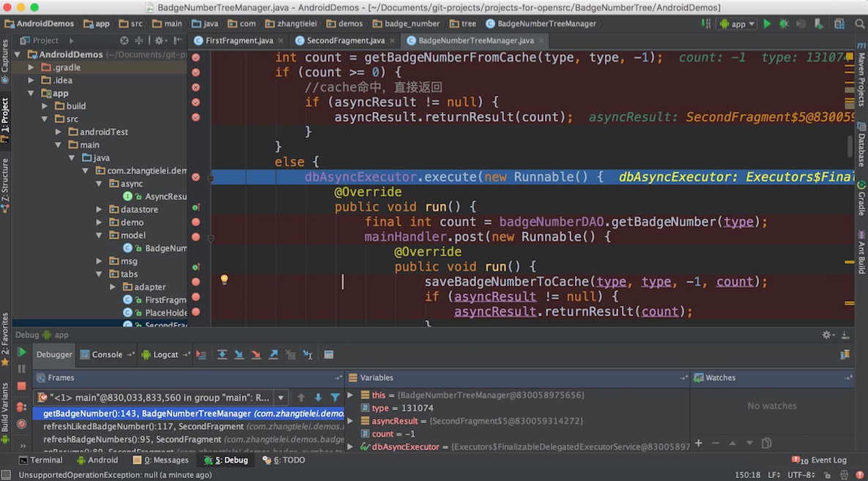Click the Step Over debugger icon
This screenshot has height=481, width=868.
(222, 355)
